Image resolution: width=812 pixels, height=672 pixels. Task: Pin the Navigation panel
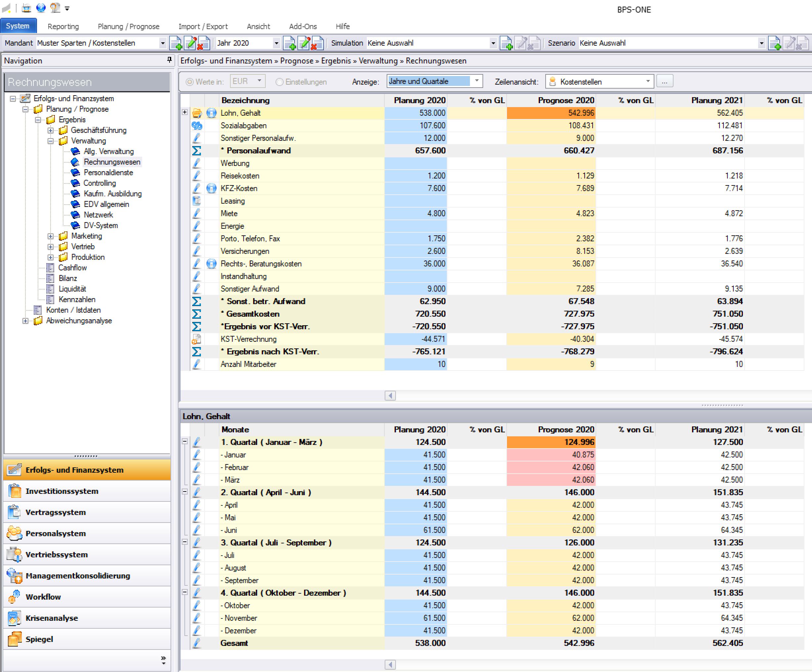tap(169, 59)
